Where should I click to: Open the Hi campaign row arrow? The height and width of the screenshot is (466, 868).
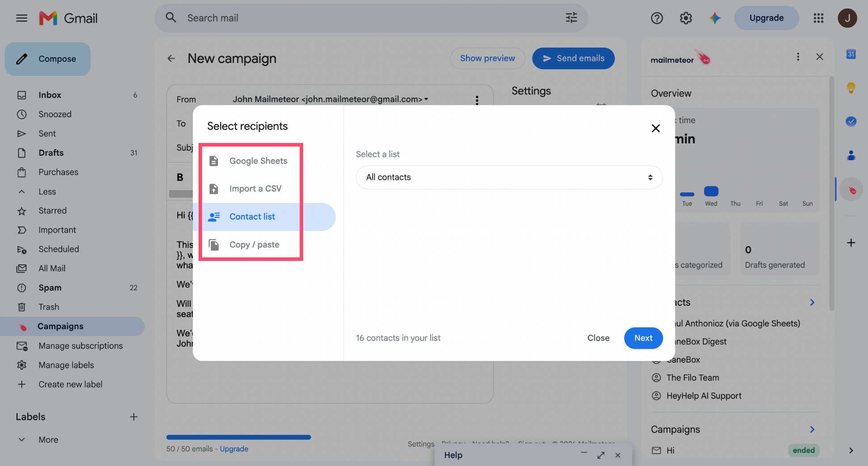pyautogui.click(x=851, y=450)
